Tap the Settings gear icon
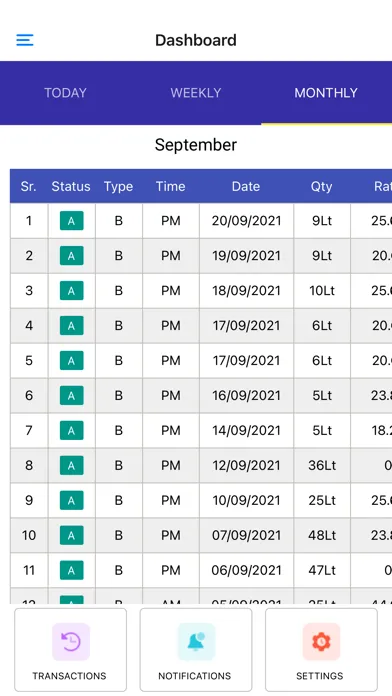This screenshot has width=392, height=696. click(x=321, y=642)
